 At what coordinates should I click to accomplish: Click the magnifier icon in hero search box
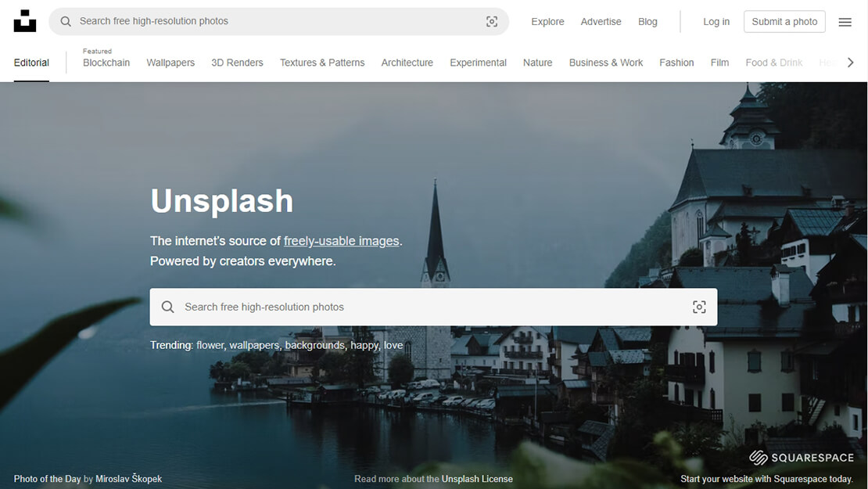(167, 307)
